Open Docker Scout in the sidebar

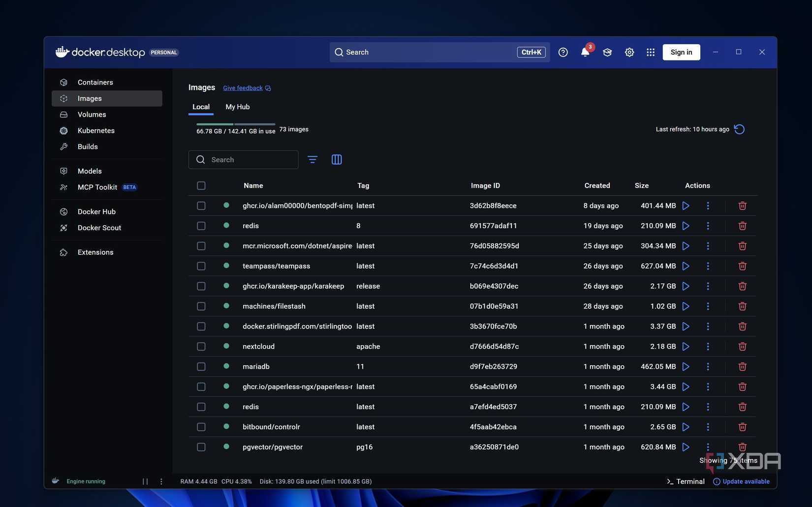[x=107, y=228]
